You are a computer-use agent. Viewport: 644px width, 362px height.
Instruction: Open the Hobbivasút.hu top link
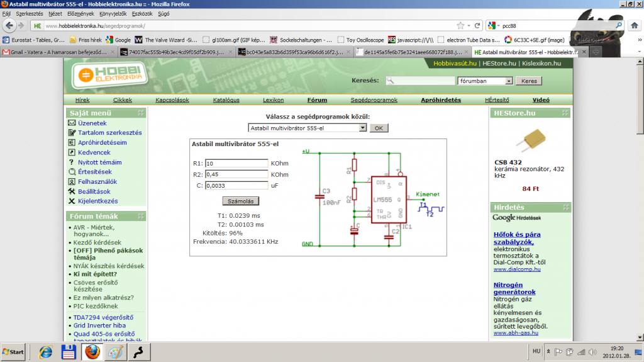[x=455, y=64]
